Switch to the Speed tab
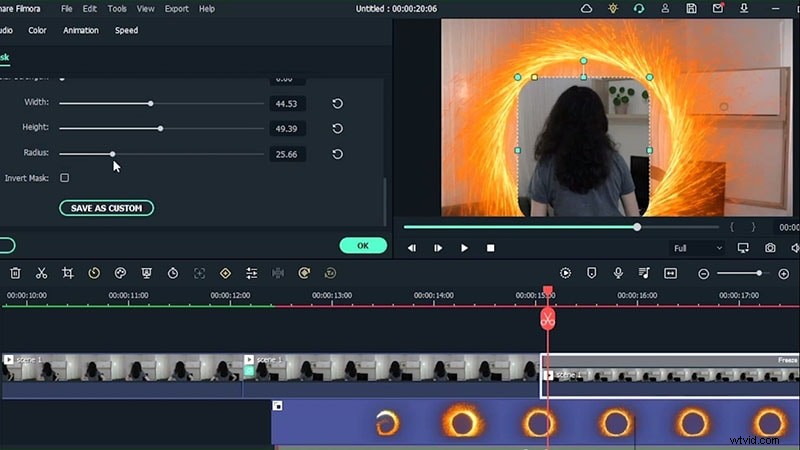Image resolution: width=800 pixels, height=450 pixels. (x=126, y=30)
